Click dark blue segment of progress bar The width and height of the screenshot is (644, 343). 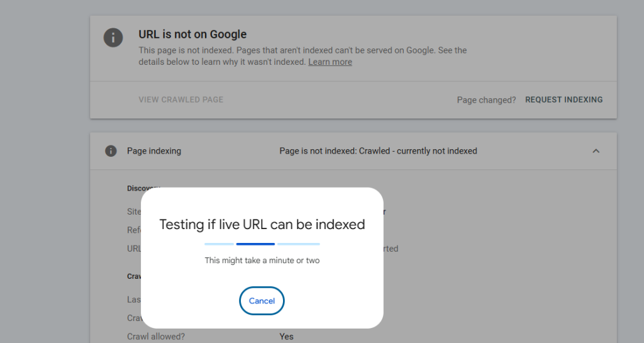tap(255, 244)
